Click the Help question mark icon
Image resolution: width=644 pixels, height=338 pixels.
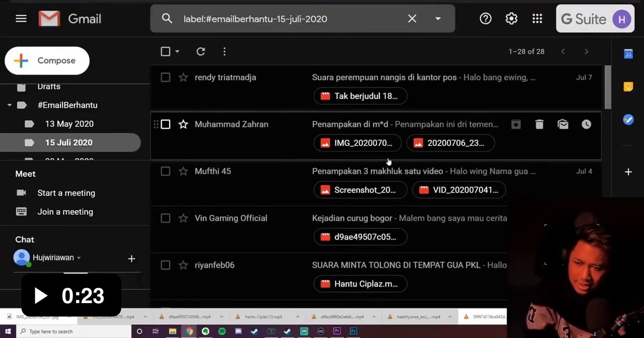pyautogui.click(x=486, y=19)
